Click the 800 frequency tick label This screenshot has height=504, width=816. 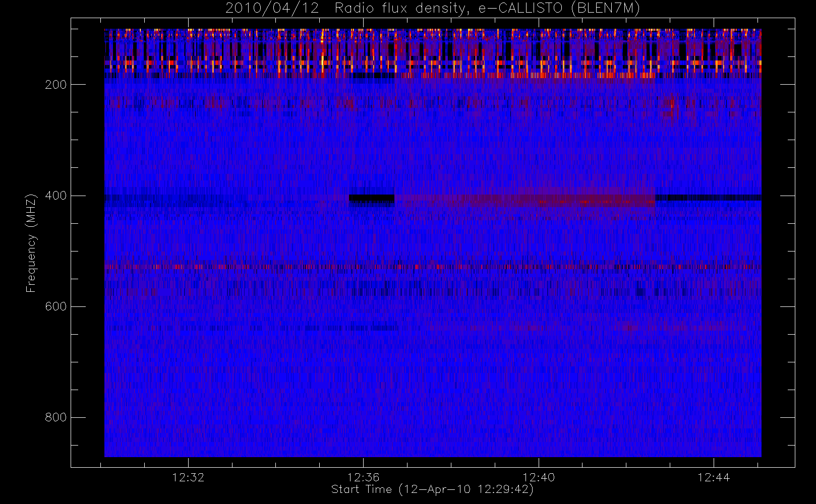pos(55,417)
